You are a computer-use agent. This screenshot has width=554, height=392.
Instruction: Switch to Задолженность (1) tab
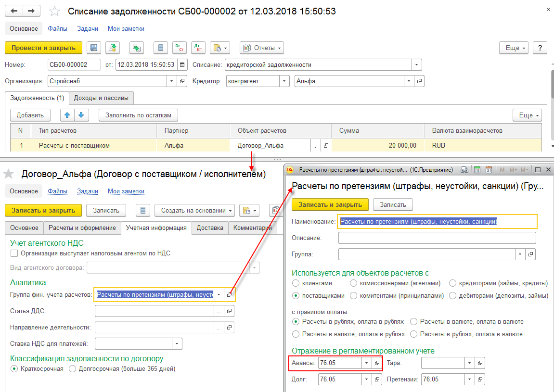point(37,98)
